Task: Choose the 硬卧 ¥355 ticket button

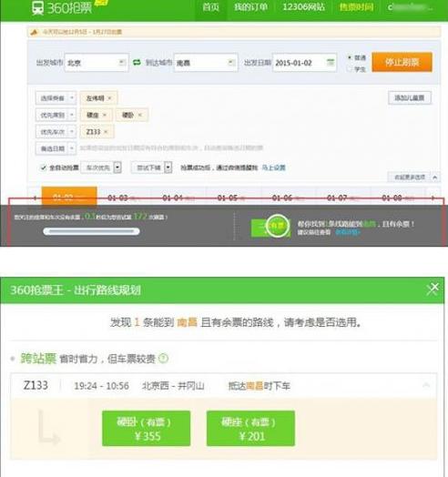Action: 147,429
